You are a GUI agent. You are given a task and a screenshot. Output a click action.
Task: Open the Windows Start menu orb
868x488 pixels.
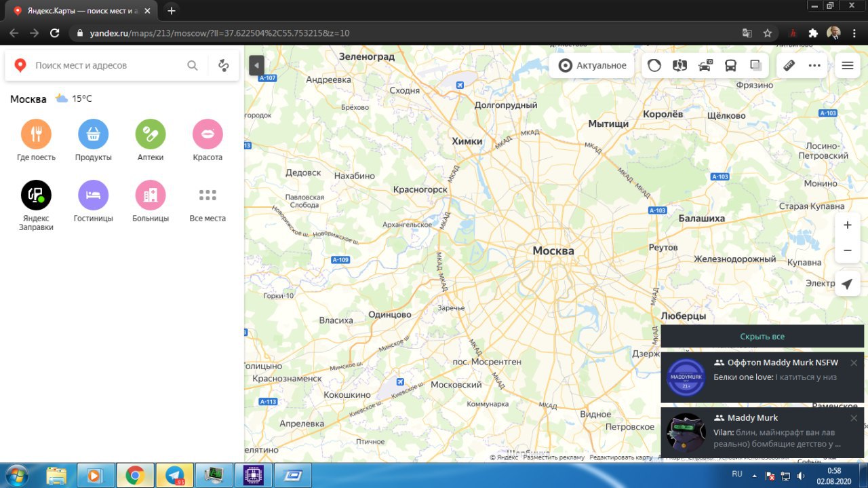(16, 474)
